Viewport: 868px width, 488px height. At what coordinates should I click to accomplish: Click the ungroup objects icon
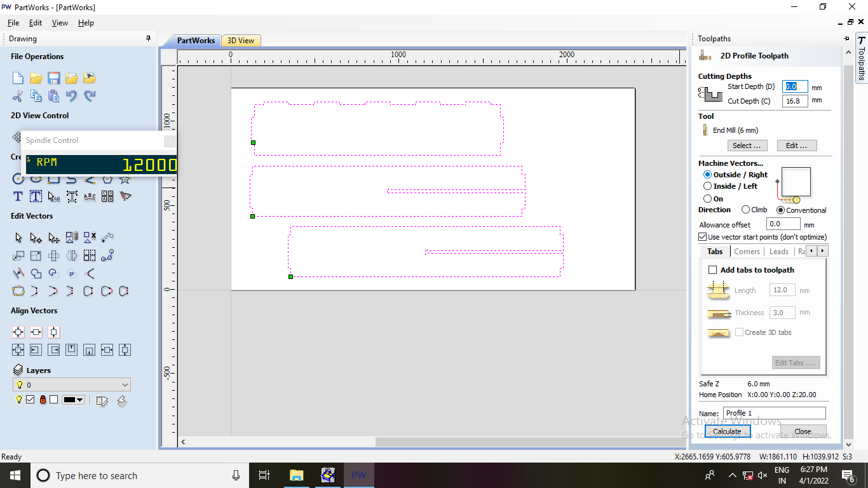90,238
